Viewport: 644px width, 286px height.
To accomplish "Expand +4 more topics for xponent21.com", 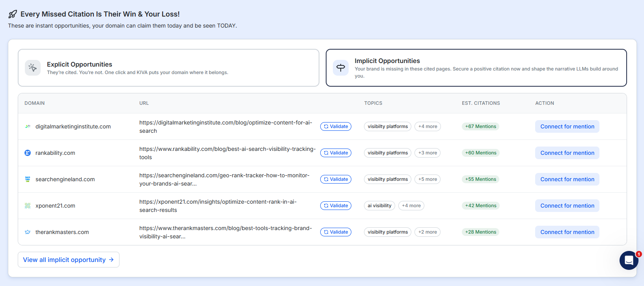I will (411, 206).
